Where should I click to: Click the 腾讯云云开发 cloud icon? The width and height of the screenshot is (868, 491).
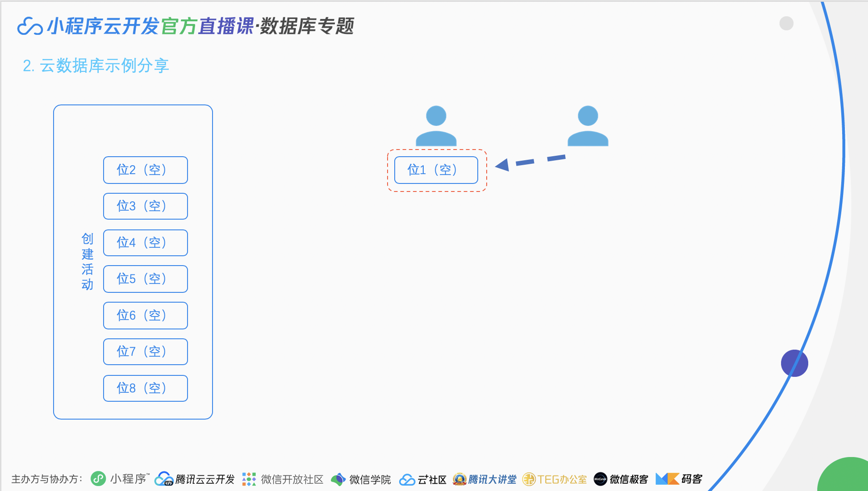[x=164, y=479]
